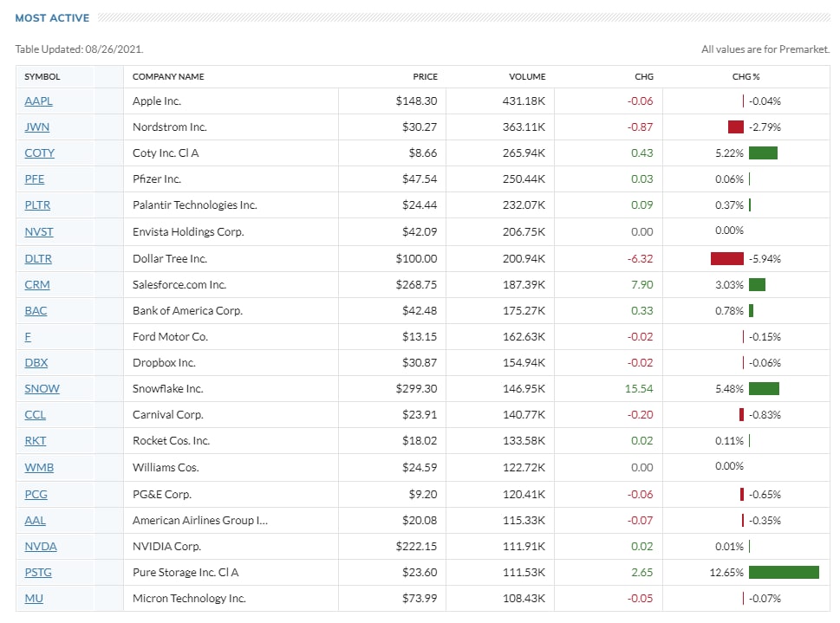The width and height of the screenshot is (840, 623).
Task: Click the 3.03% green change bar
Action: [757, 284]
